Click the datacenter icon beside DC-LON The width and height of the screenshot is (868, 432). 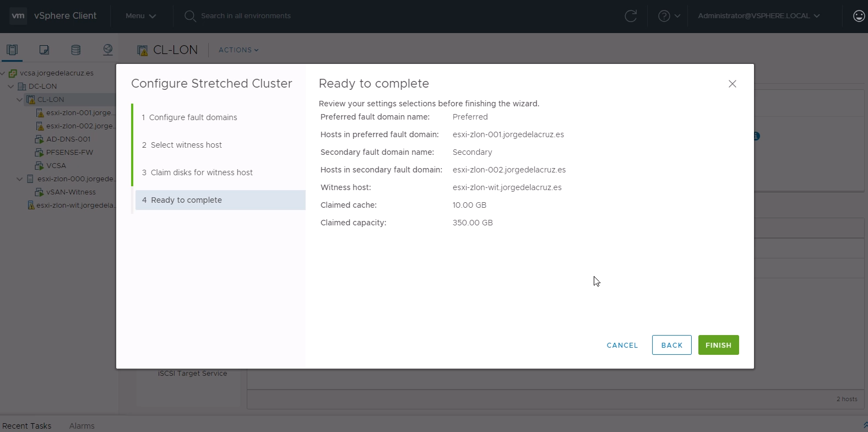(22, 86)
